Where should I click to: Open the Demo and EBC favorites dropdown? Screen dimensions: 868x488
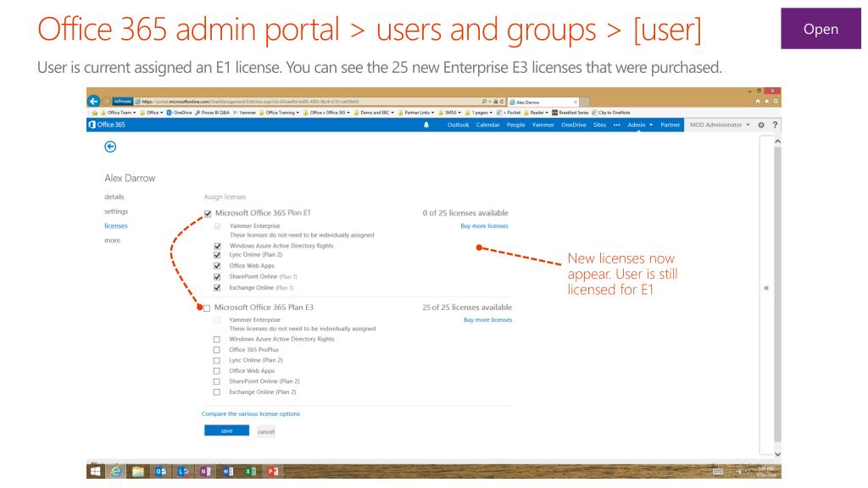pos(374,113)
